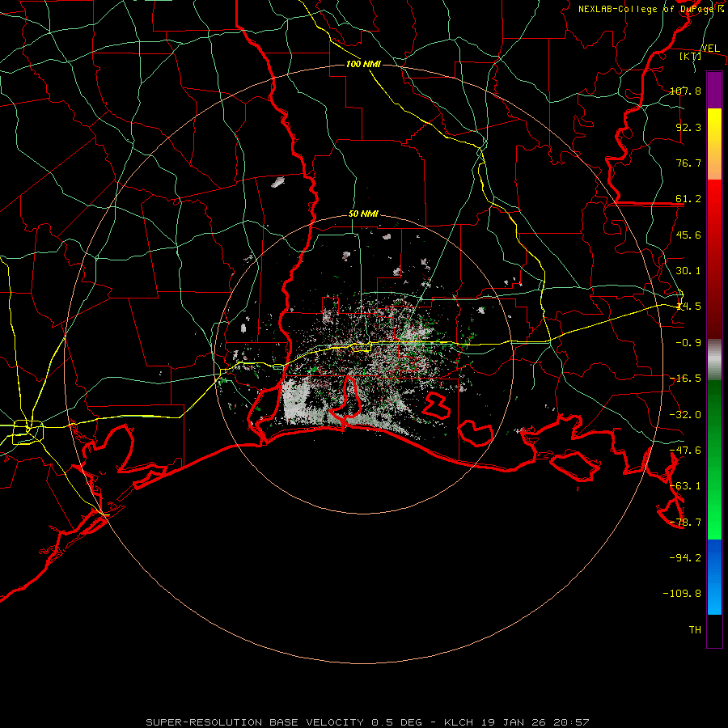
Task: Click the red segment of velocity color bar
Action: click(x=714, y=259)
